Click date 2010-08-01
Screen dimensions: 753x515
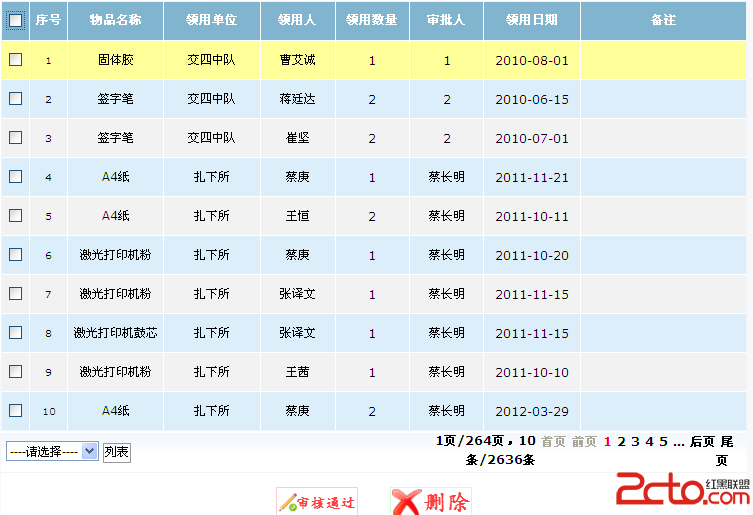point(532,61)
